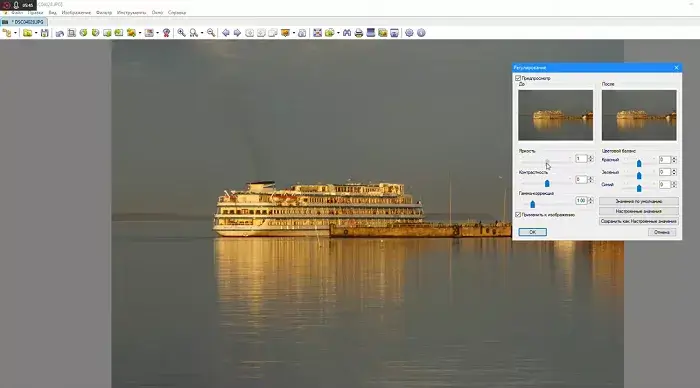
Task: Rotate image left using toolbar icon
Action: click(83, 33)
